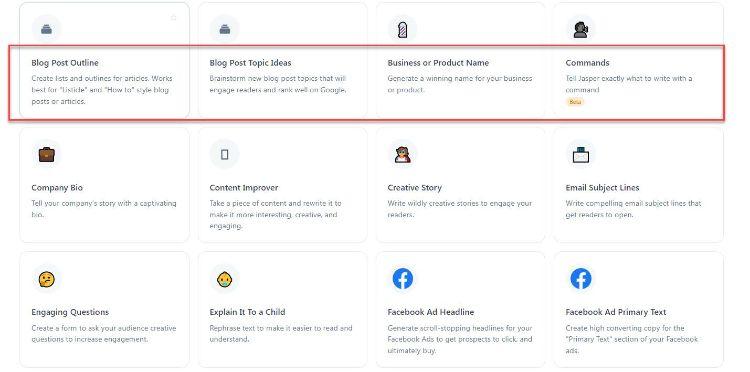Select the Content Improver phone icon

click(224, 154)
